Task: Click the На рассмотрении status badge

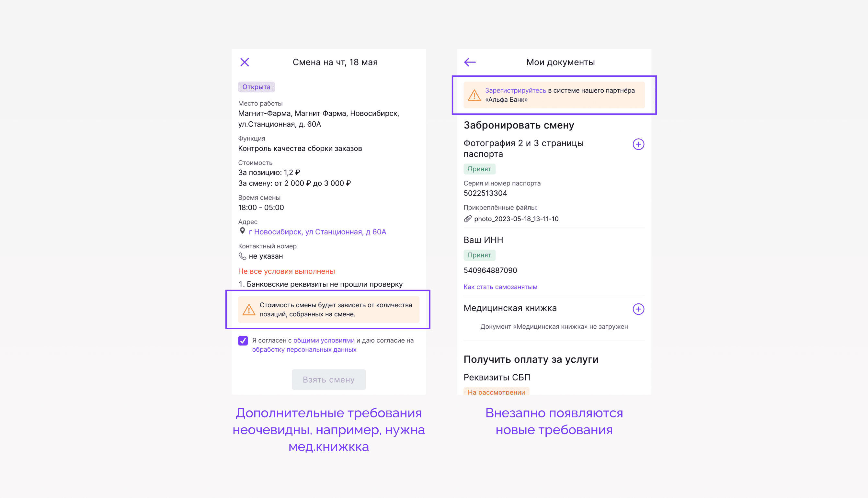Action: point(496,391)
